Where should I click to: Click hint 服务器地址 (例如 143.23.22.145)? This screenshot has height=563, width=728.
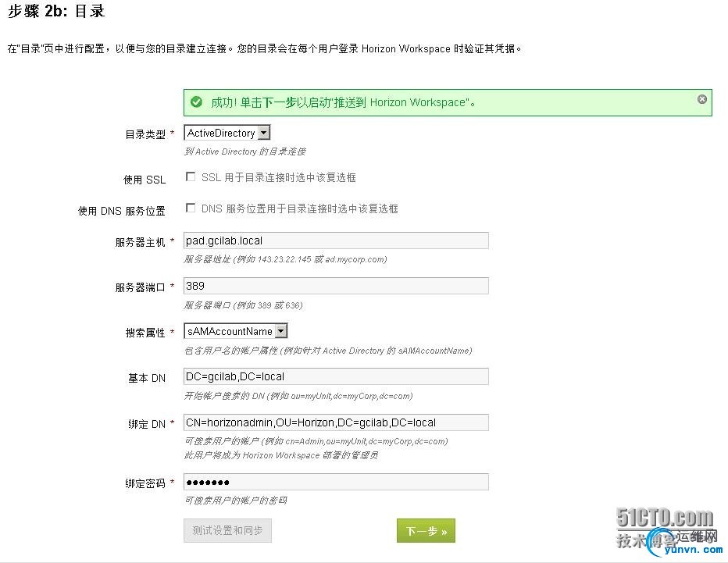[285, 259]
